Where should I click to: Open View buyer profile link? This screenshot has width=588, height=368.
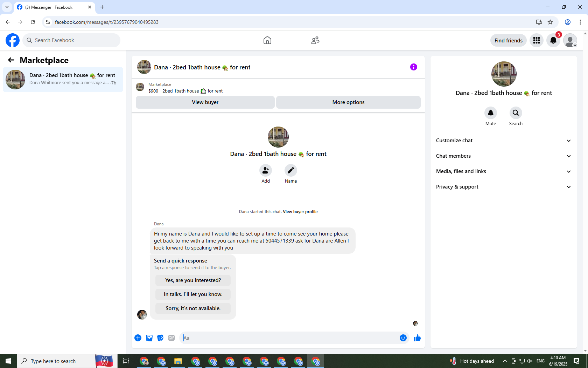coord(300,212)
